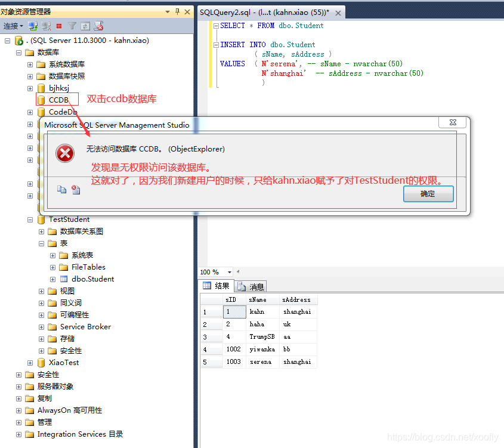Expand the 可编程性 folder
The width and height of the screenshot is (504, 448).
(x=41, y=316)
